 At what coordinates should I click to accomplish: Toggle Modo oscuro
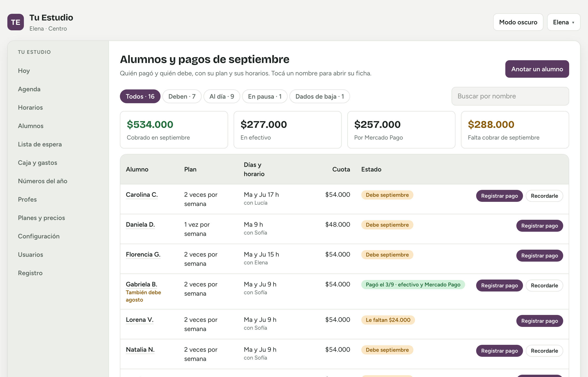pos(518,22)
